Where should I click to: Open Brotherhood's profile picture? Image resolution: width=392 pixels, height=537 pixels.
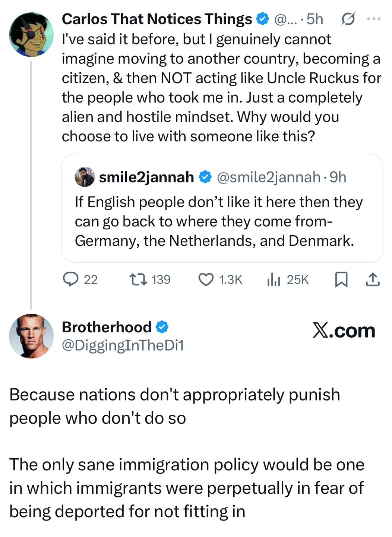(x=31, y=336)
